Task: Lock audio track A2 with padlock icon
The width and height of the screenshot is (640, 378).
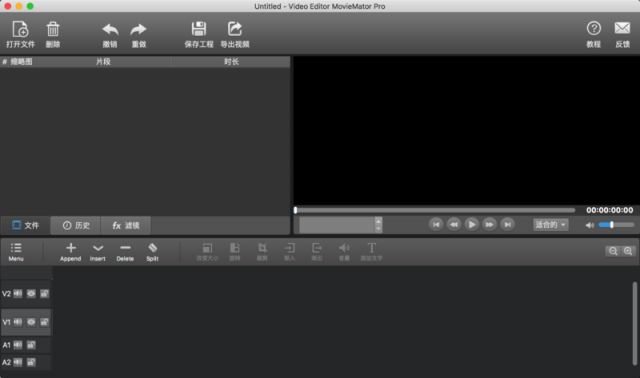Action: pyautogui.click(x=31, y=362)
